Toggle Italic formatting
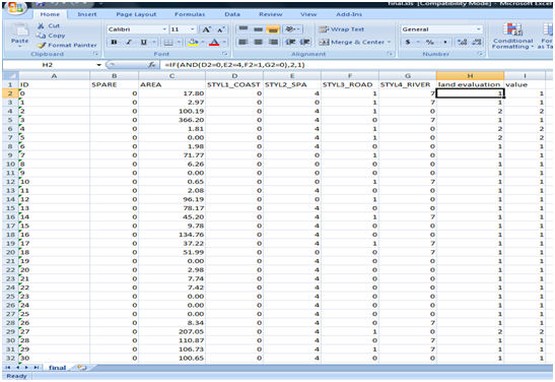This screenshot has width=555, height=382. (x=129, y=42)
